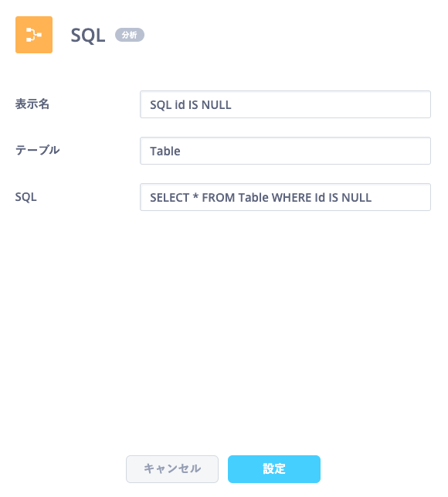The height and width of the screenshot is (497, 448).
Task: Focus the 表示名 input field
Action: coord(285,104)
